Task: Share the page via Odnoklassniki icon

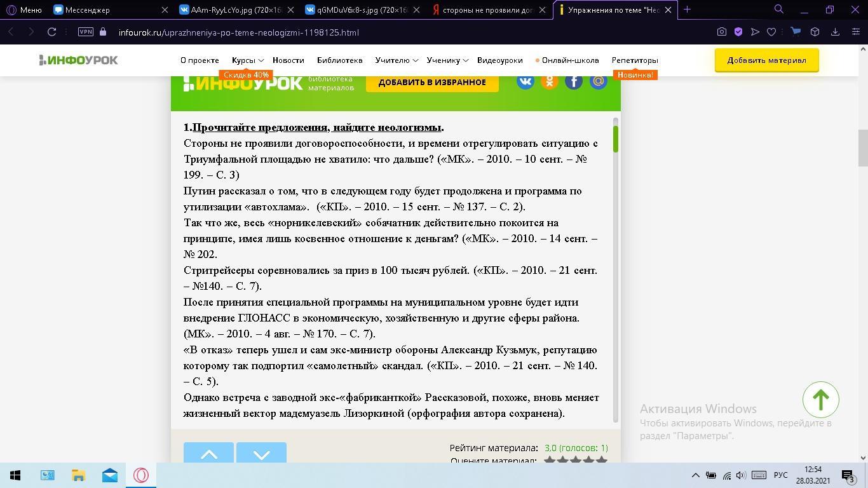Action: [x=549, y=81]
